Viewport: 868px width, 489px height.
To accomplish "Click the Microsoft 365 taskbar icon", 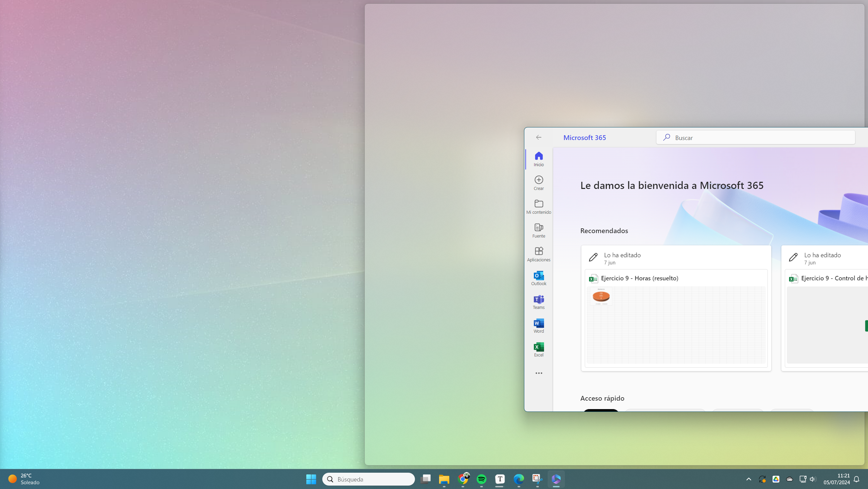I will 556,479.
